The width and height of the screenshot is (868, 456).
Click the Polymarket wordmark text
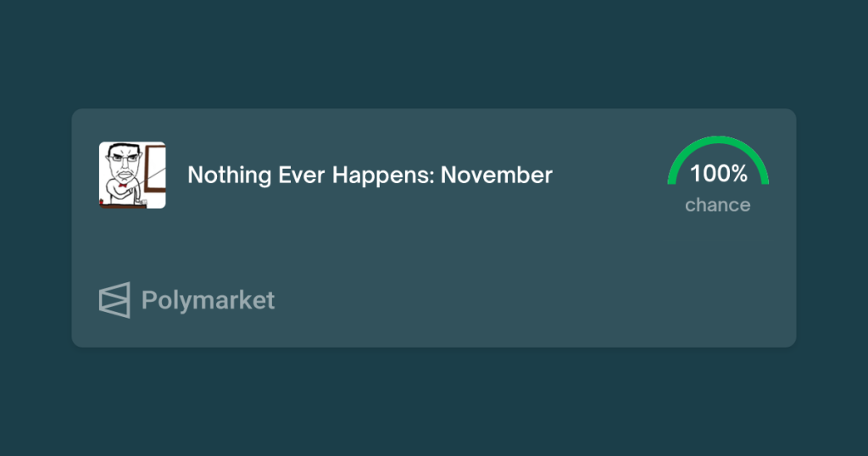[208, 300]
